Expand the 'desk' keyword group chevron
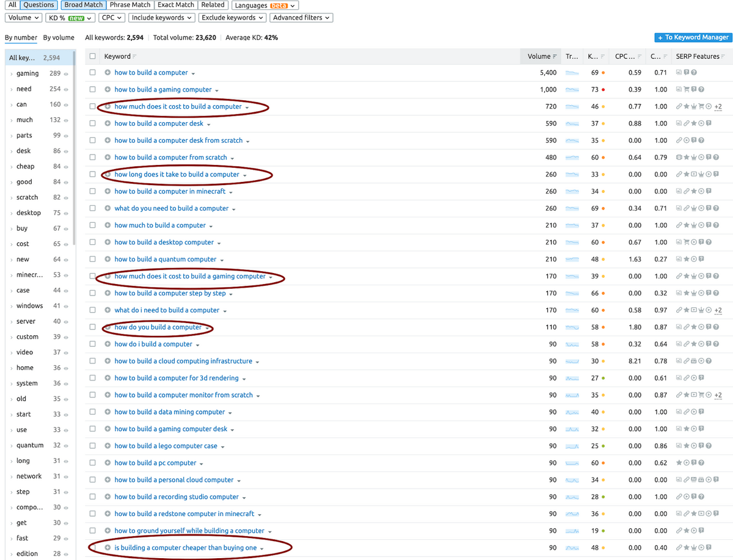Screen dimensions: 733x560 [11, 151]
